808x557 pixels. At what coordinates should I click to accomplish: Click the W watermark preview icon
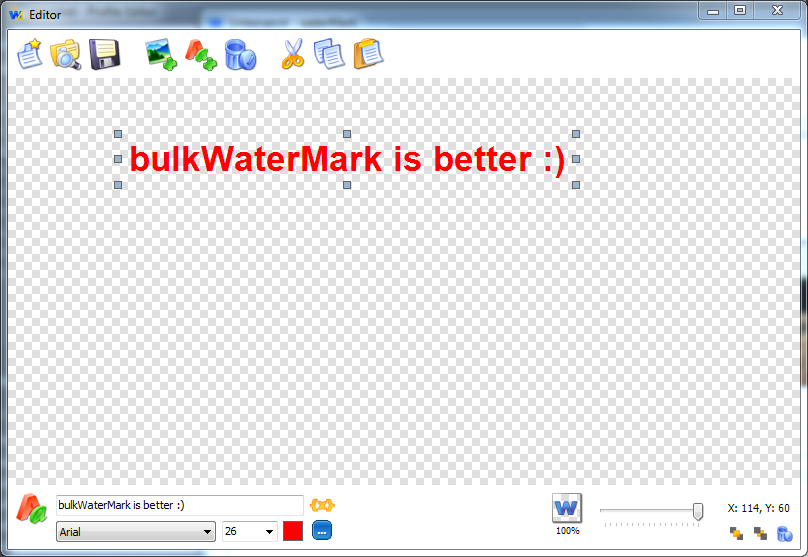coord(567,508)
